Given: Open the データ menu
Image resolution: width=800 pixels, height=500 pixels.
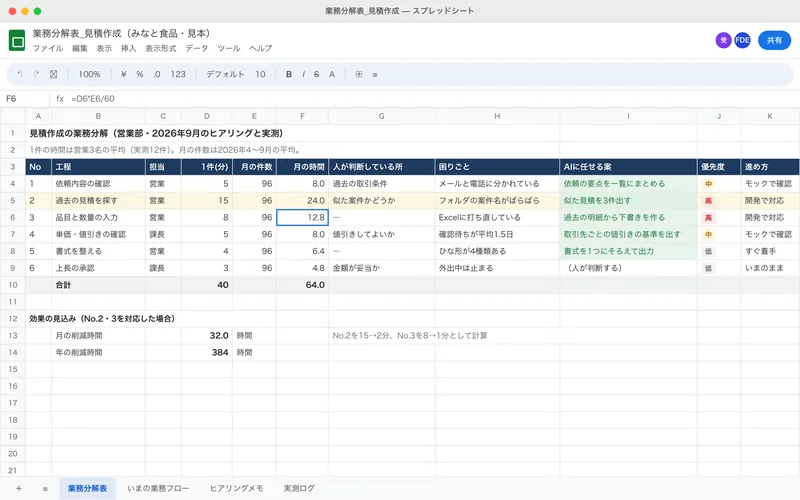Looking at the screenshot, I should [197, 48].
